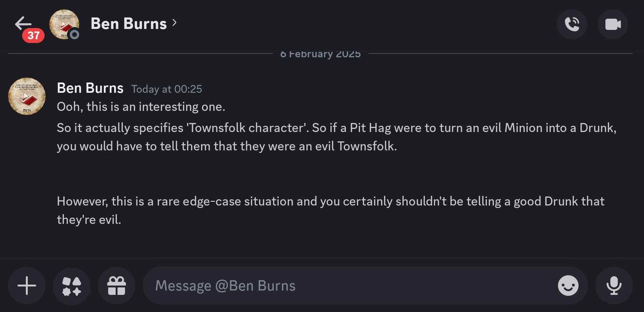Expand chevron next to Ben Burns header name
Screen dimensions: 644x312
[174, 23]
